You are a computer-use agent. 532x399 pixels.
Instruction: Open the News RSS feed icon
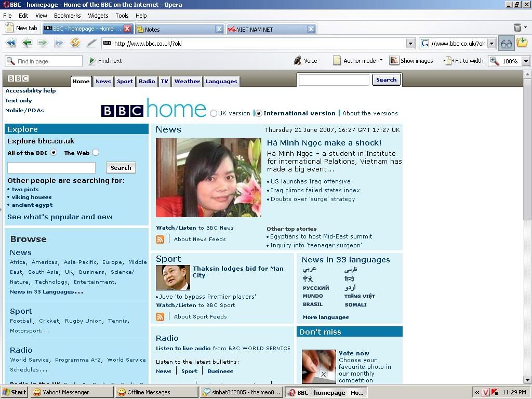coord(160,239)
